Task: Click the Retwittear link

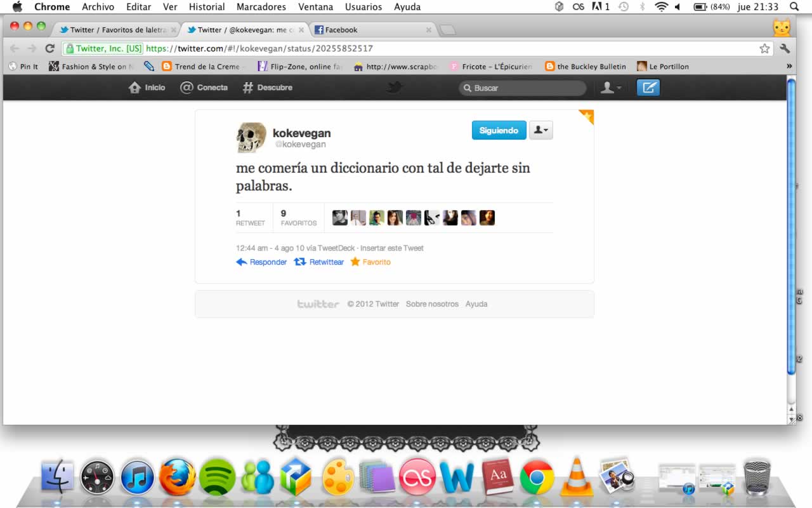Action: 319,262
